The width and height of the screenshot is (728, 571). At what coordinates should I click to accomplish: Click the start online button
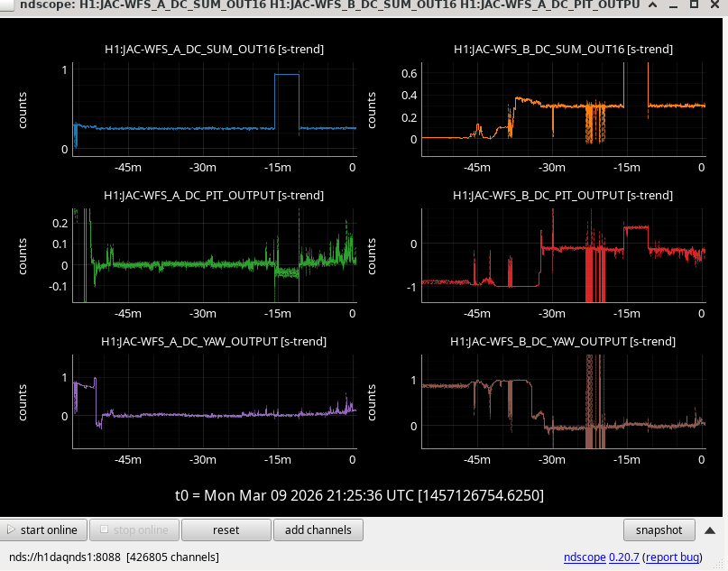pos(44,530)
